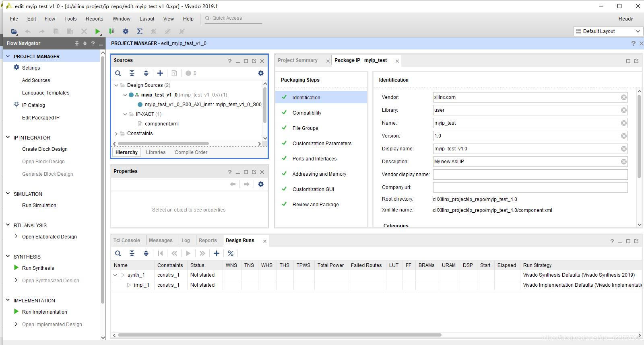Switch to the Compile Order tab
Screen dimensions: 644x345
click(x=191, y=152)
